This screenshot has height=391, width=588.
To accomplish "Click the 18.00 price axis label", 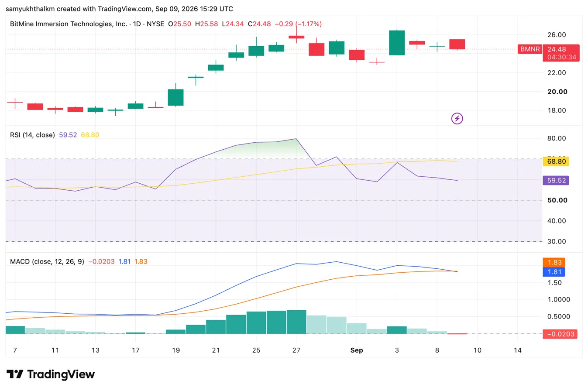I will point(557,110).
